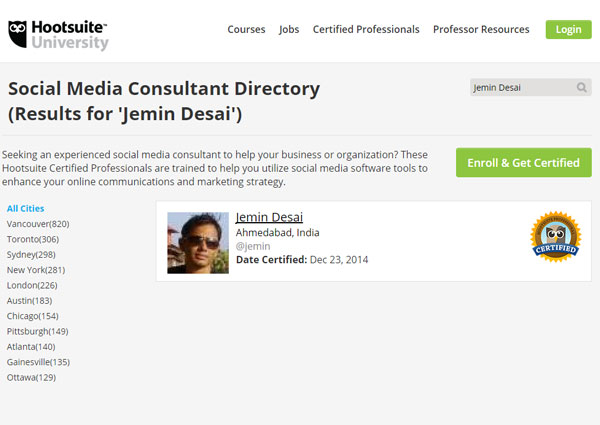Image resolution: width=600 pixels, height=425 pixels.
Task: Go to Certified Professionals page
Action: pos(366,29)
